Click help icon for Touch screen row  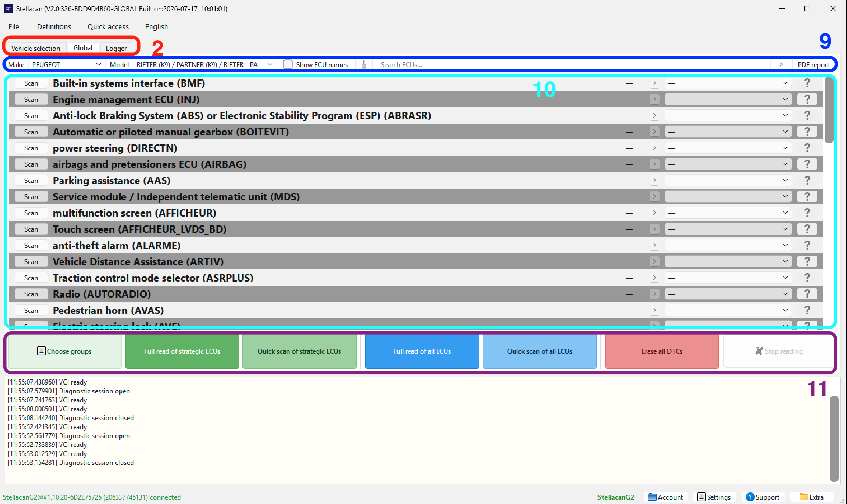tap(807, 229)
